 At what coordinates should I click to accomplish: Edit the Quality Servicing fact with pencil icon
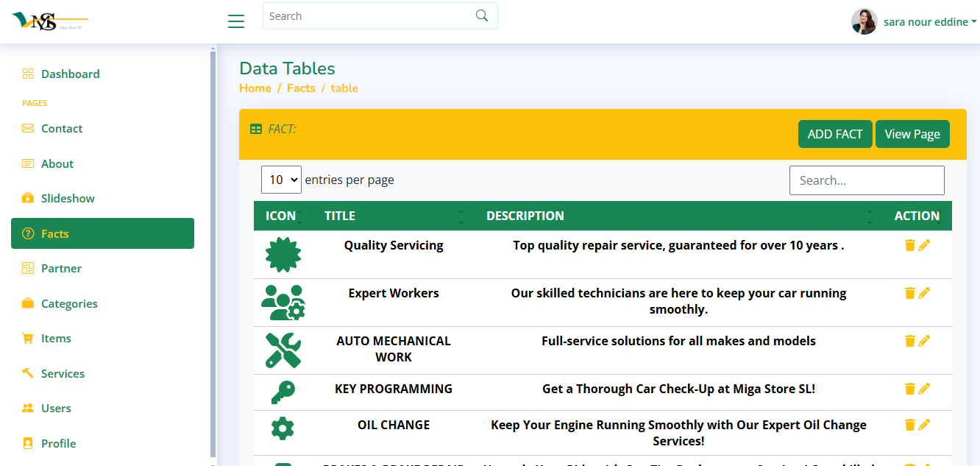924,245
